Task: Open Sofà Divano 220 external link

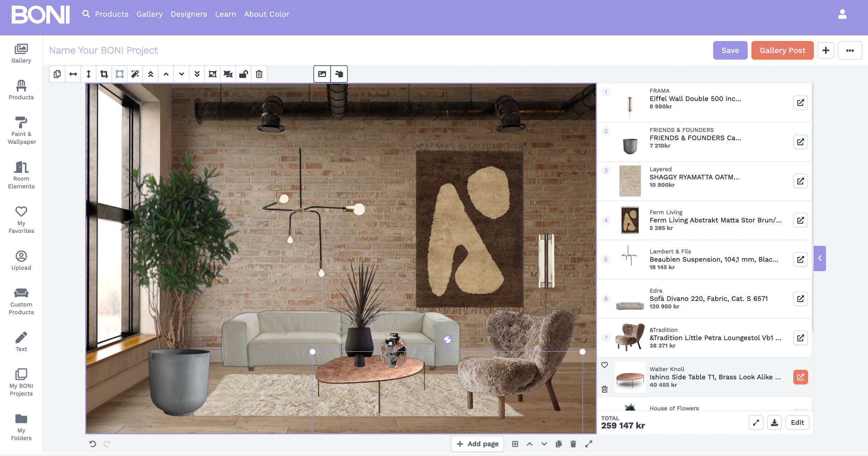Action: click(x=800, y=299)
